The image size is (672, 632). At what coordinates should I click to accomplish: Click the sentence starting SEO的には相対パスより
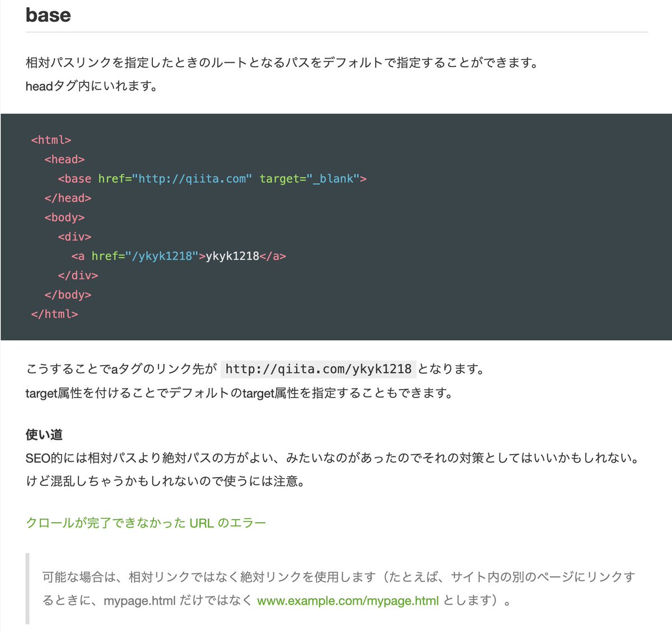[x=333, y=458]
